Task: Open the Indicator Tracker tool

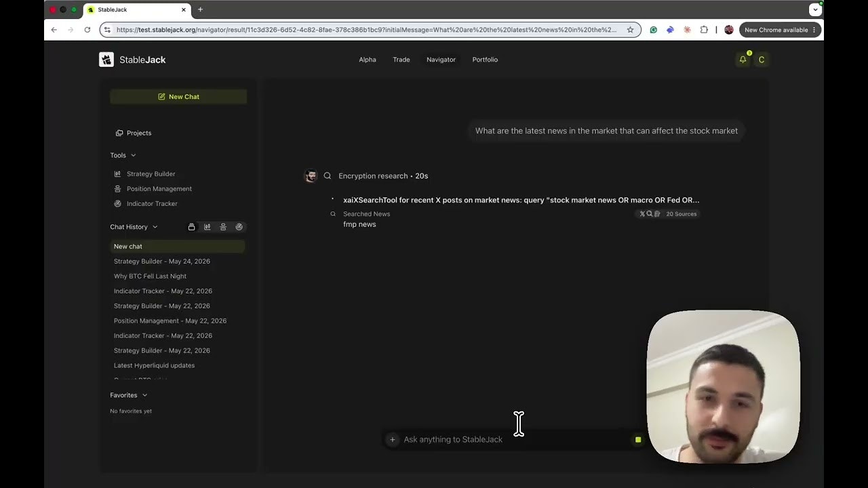Action: (152, 204)
